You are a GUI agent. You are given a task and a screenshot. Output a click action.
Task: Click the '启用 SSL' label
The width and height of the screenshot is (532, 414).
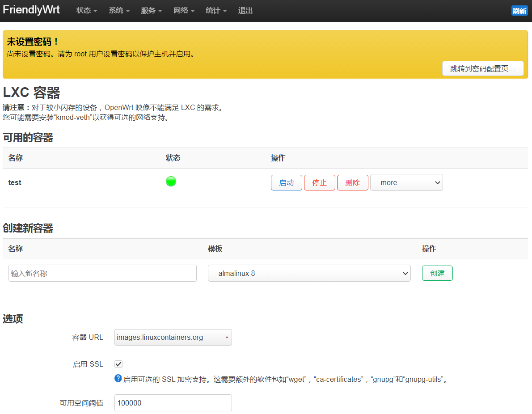(88, 364)
